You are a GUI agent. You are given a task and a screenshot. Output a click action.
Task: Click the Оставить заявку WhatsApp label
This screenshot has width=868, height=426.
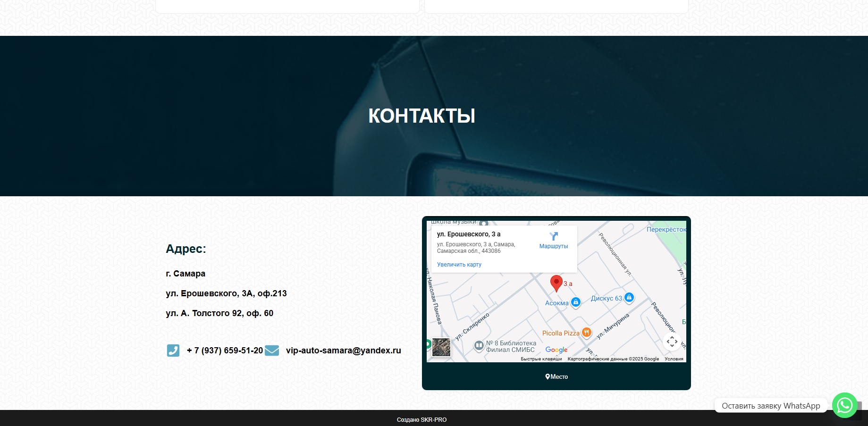tap(770, 406)
